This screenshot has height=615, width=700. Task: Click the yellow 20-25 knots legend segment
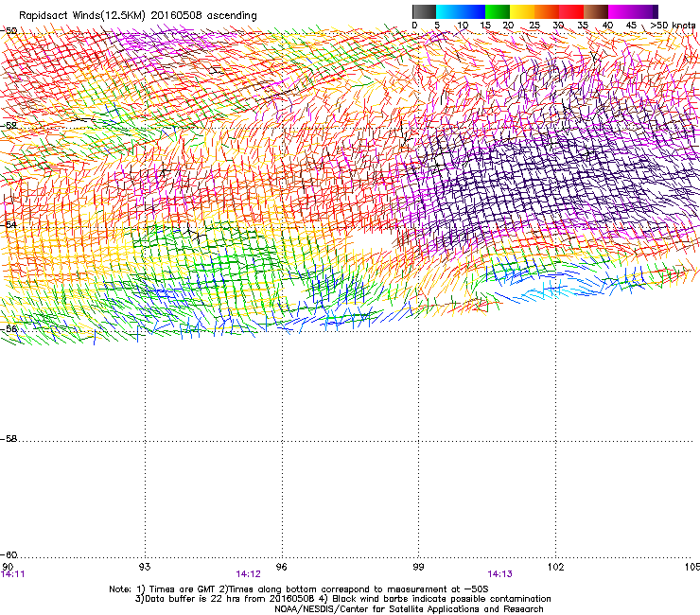(522, 11)
